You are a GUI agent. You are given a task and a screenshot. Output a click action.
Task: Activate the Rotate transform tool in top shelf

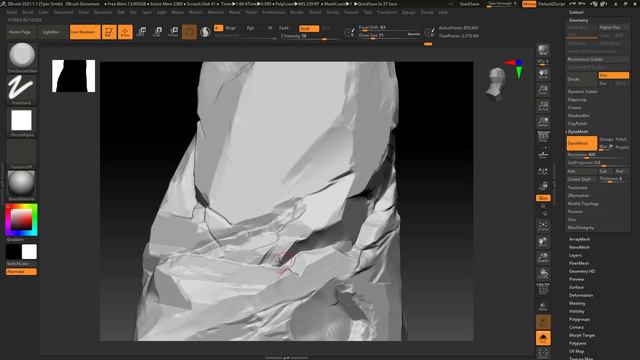tap(173, 32)
